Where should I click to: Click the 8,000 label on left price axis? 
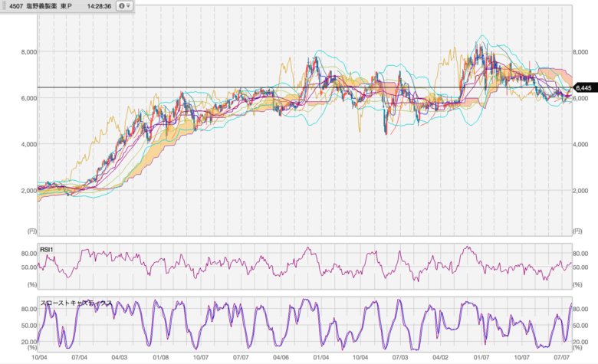[28, 52]
